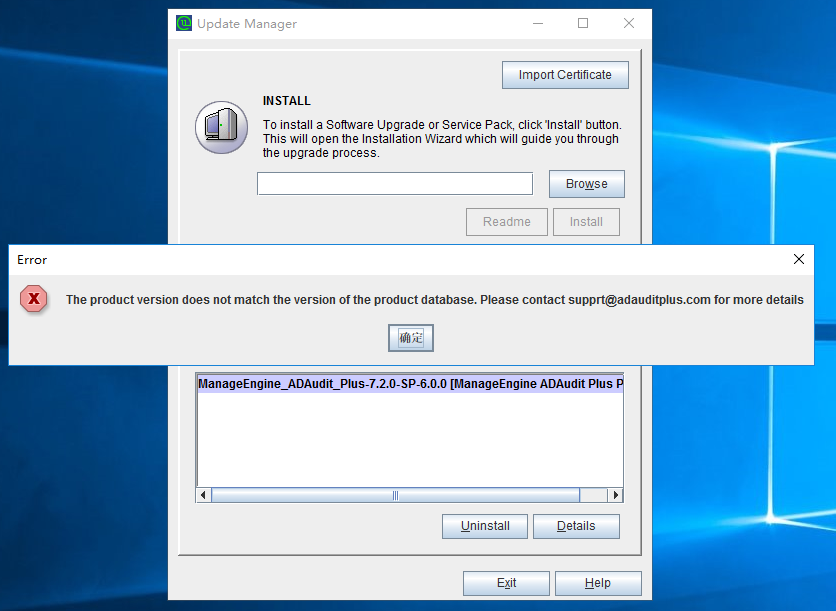Viewport: 836px width, 611px height.
Task: Click the Update Manager title bar icon
Action: pyautogui.click(x=184, y=23)
